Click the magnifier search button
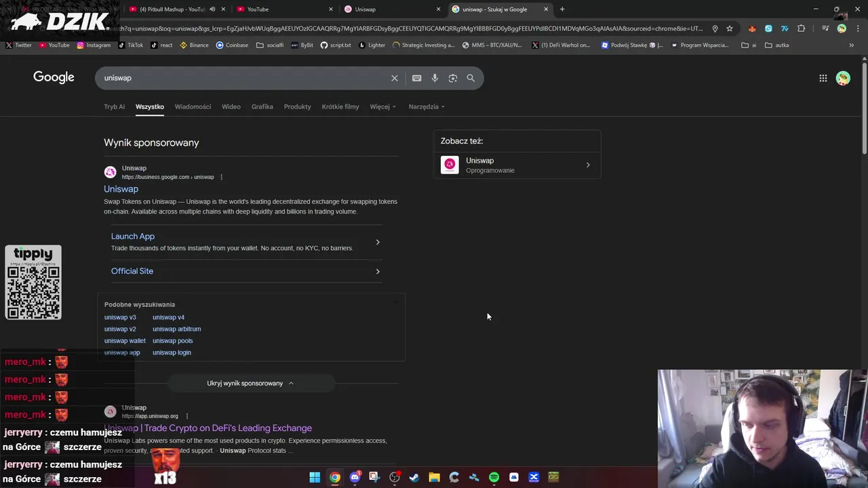The image size is (868, 488). click(x=471, y=78)
